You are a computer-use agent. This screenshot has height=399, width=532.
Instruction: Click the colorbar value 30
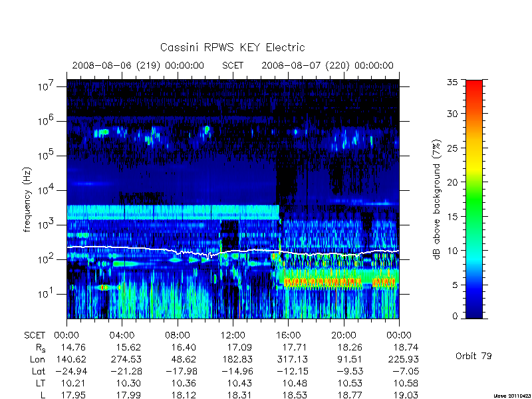click(453, 114)
